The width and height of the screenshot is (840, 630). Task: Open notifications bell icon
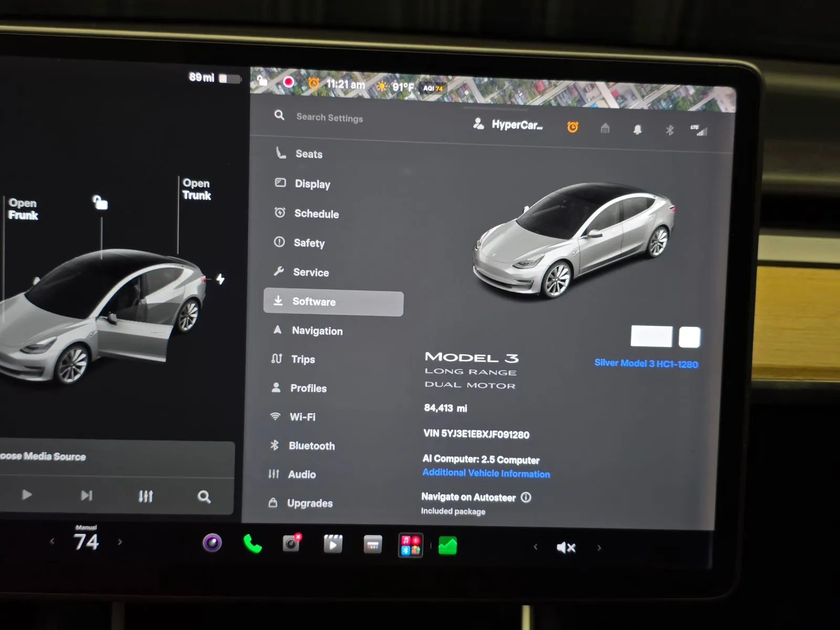tap(637, 129)
